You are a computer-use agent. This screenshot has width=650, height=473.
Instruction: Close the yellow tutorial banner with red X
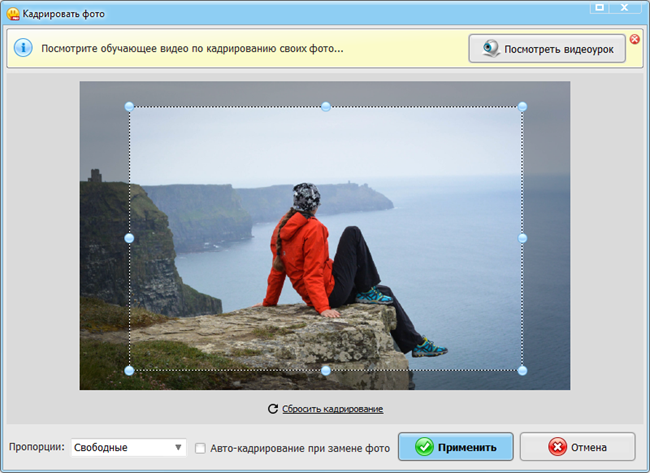pos(635,39)
